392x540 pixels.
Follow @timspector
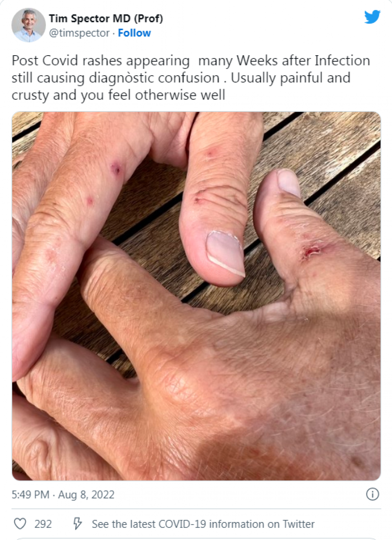(x=134, y=33)
